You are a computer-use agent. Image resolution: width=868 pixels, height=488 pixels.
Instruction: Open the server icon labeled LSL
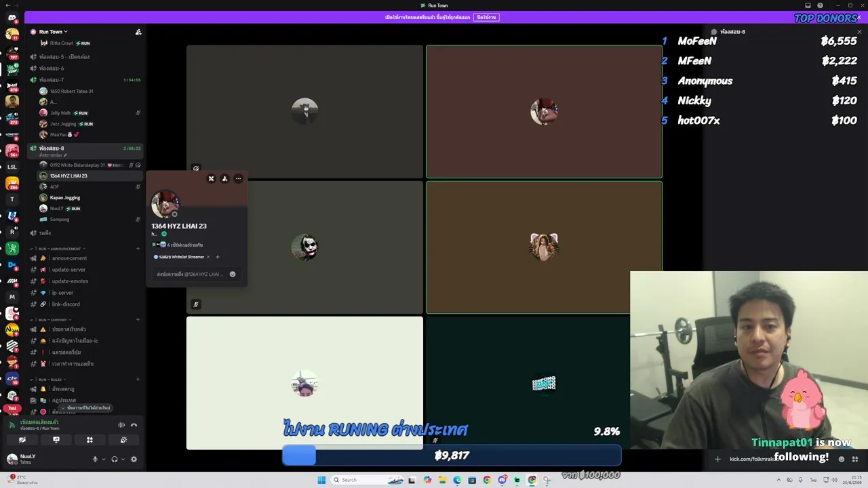12,167
